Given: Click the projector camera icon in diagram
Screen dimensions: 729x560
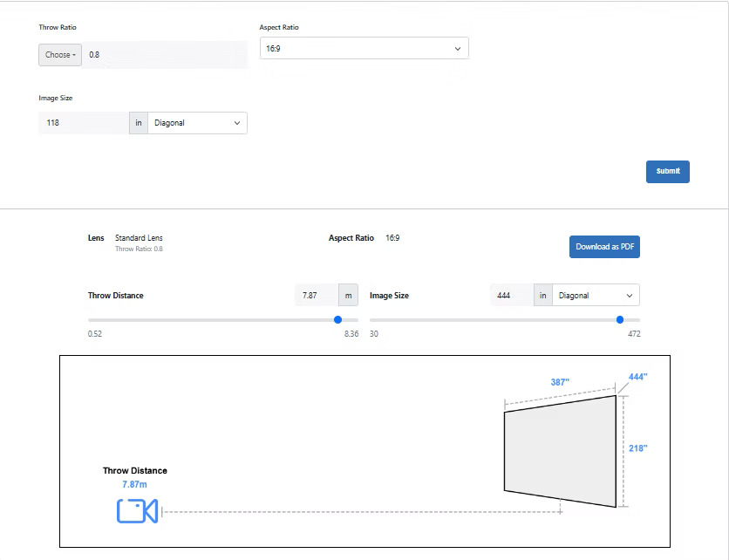Looking at the screenshot, I should pos(137,511).
